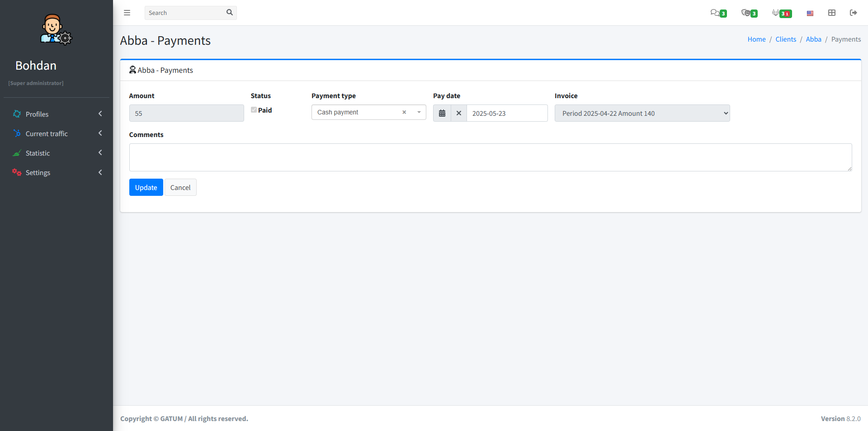Open the Payment type dropdown
Screen dimensions: 868x431
[x=419, y=112]
